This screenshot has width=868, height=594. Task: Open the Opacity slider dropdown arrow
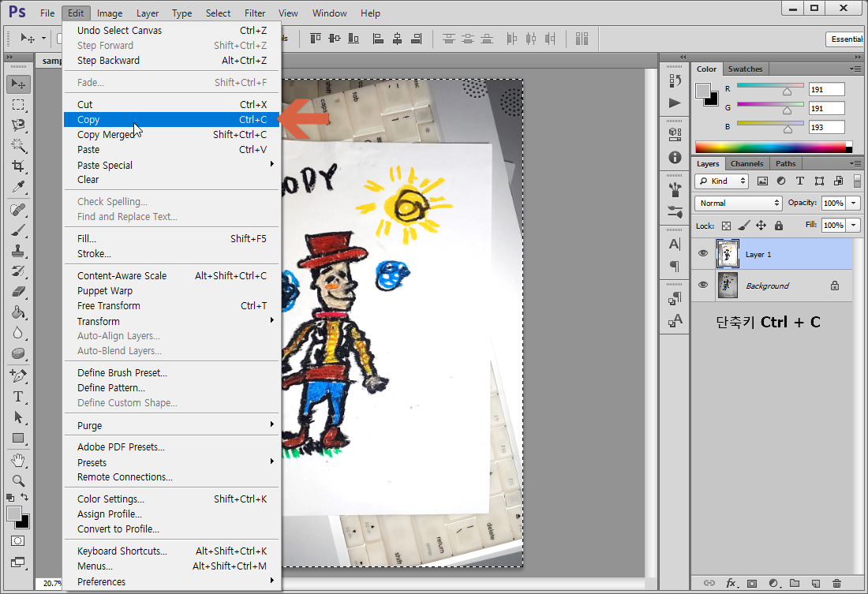coord(854,204)
